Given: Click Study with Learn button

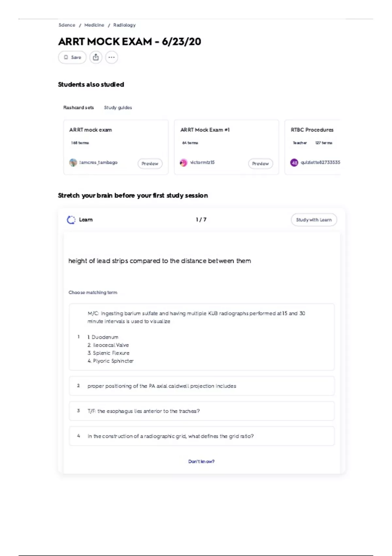Looking at the screenshot, I should click(314, 220).
